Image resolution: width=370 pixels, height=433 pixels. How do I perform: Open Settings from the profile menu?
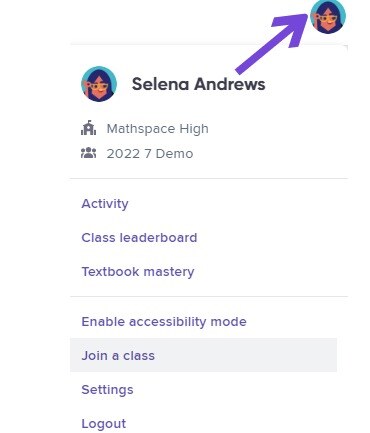(107, 390)
